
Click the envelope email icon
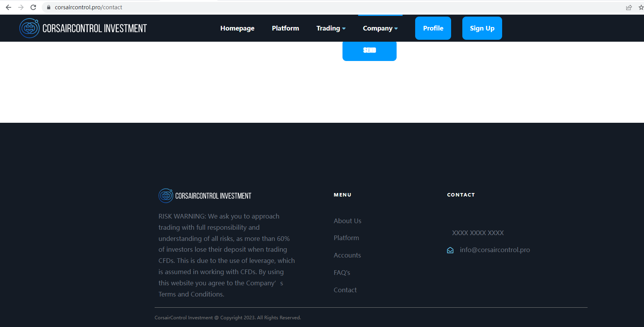(450, 250)
